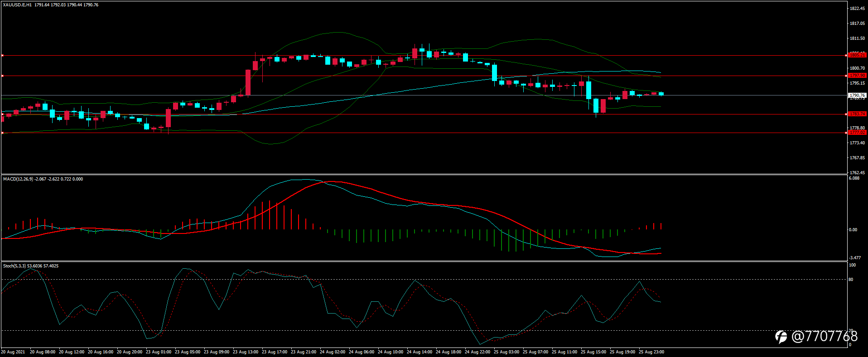Click the 24 Aug 06:00 time label
Screen dimensions: 868x357
362,352
